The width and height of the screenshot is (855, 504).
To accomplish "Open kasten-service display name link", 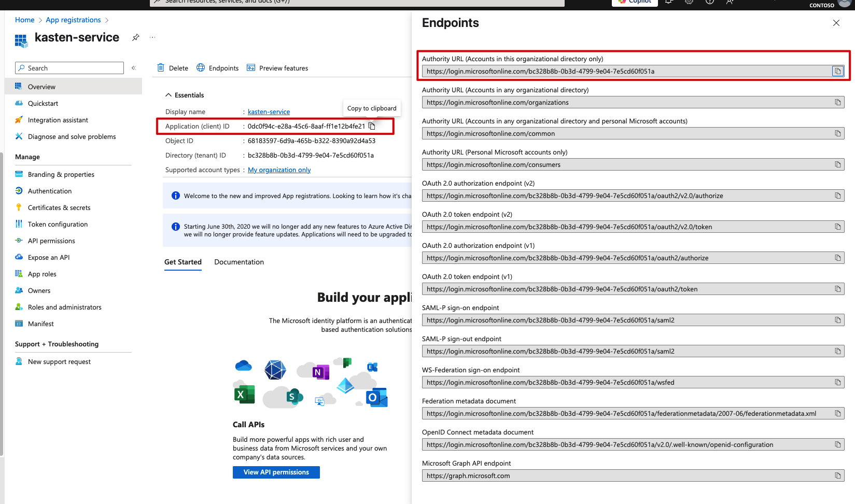I will point(269,111).
